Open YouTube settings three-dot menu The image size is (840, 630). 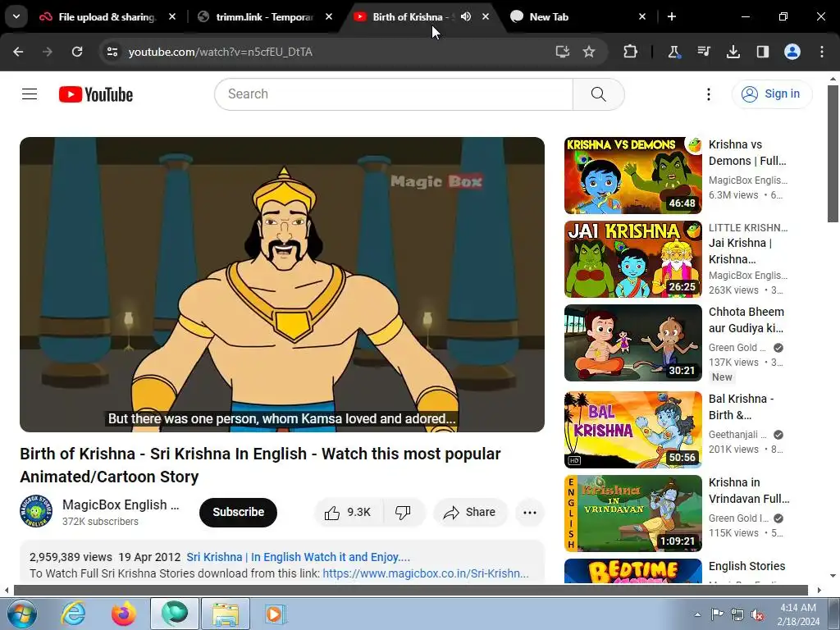tap(708, 94)
